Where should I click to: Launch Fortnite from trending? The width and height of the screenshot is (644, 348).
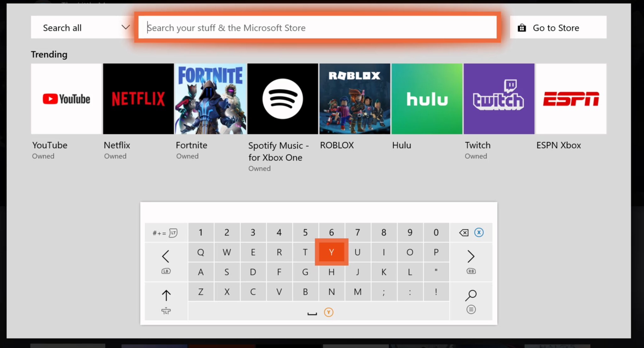(x=210, y=99)
